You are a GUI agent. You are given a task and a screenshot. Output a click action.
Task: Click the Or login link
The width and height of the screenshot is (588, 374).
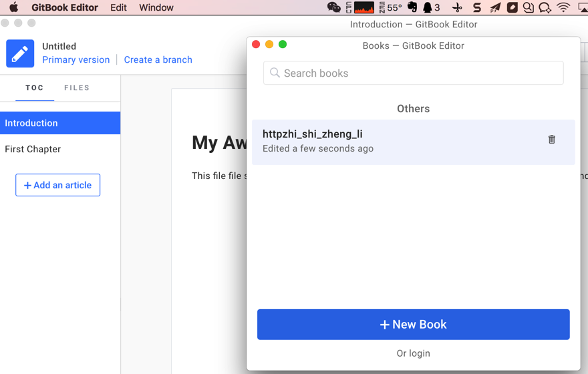(x=413, y=353)
